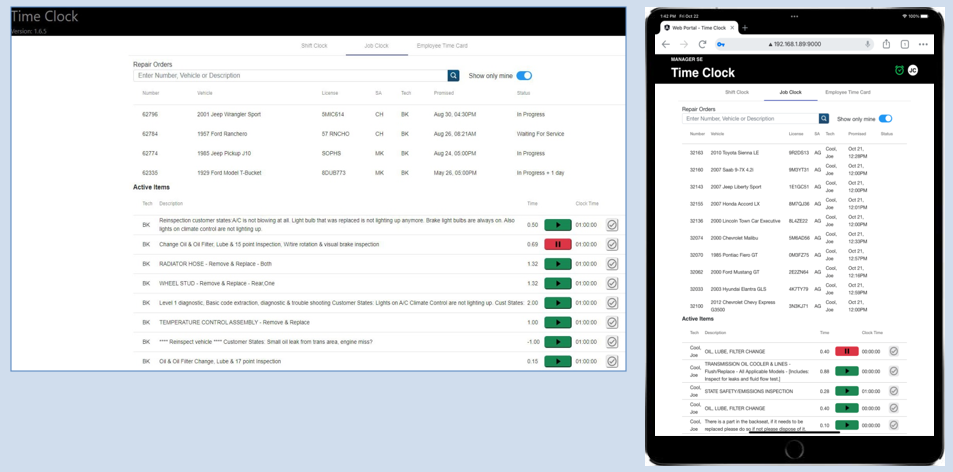The height and width of the screenshot is (472, 953).
Task: Switch to Shift Clock tab on desktop
Action: tap(314, 45)
